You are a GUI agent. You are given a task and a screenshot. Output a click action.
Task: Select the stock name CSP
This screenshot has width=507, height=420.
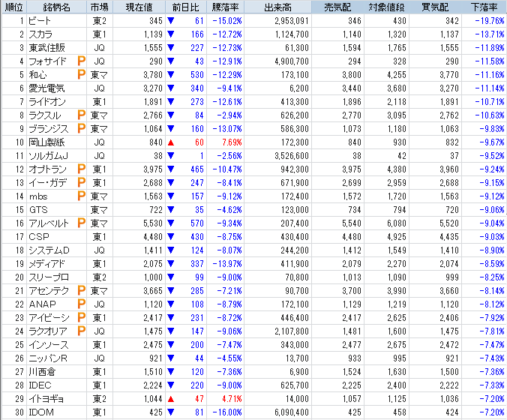click(x=39, y=237)
